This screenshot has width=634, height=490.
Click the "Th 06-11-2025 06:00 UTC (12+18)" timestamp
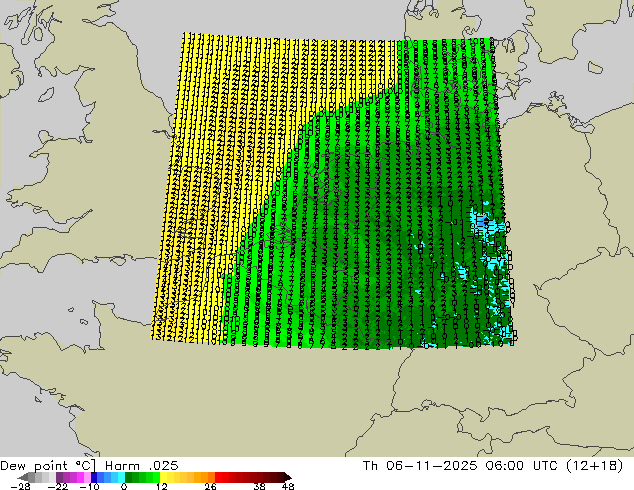pos(493,466)
